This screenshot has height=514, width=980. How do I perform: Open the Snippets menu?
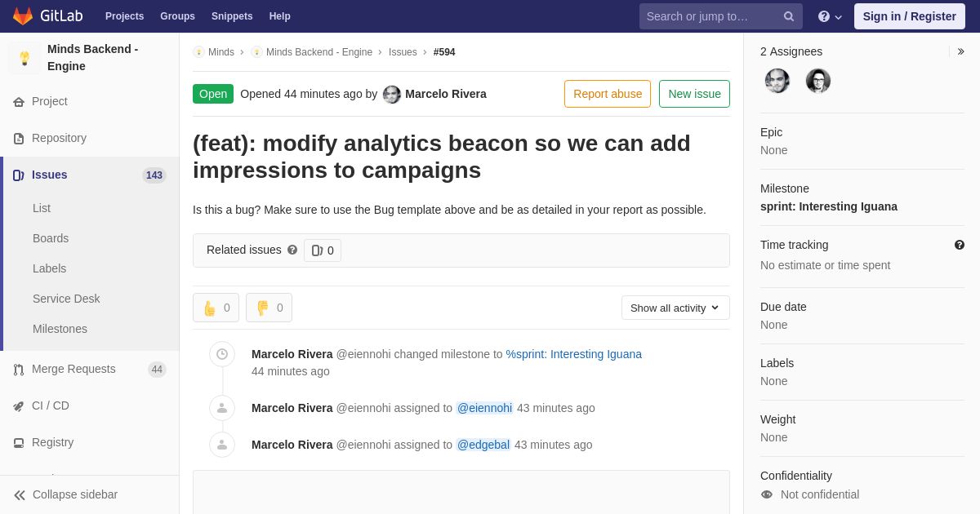click(x=232, y=16)
